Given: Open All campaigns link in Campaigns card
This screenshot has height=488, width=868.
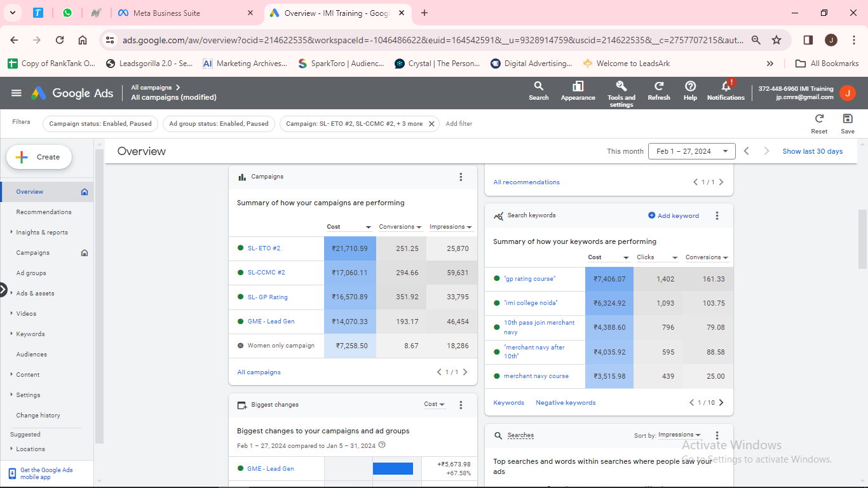Looking at the screenshot, I should pos(259,372).
